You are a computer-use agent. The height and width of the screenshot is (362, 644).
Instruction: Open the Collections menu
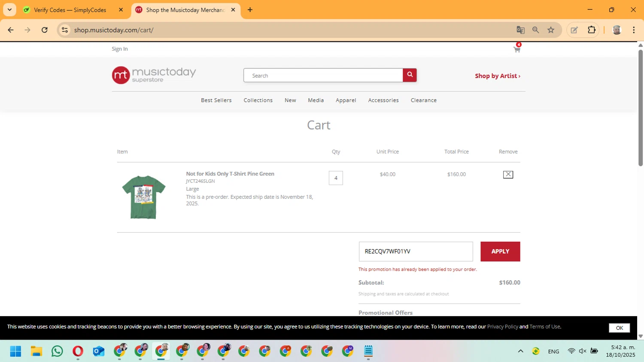pyautogui.click(x=258, y=100)
